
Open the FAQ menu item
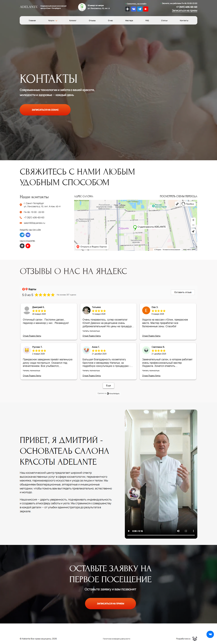point(147,21)
